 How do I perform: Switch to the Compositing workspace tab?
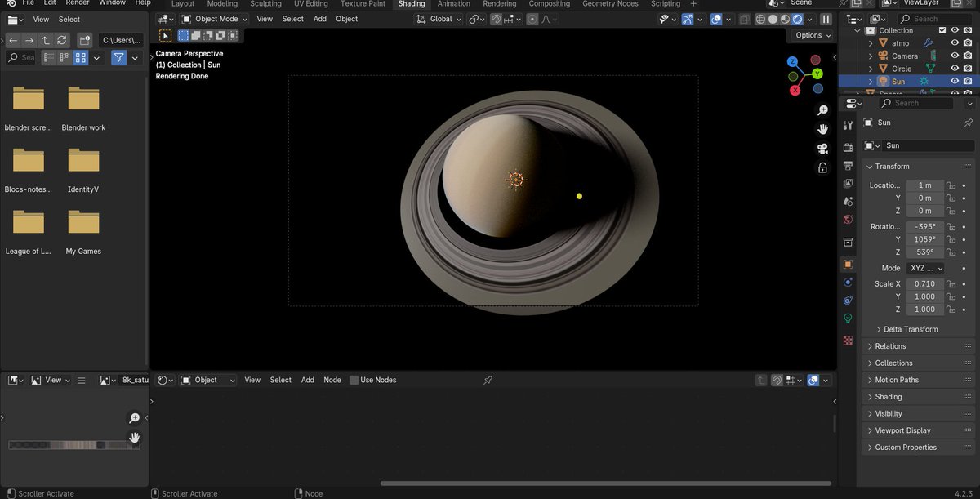549,4
